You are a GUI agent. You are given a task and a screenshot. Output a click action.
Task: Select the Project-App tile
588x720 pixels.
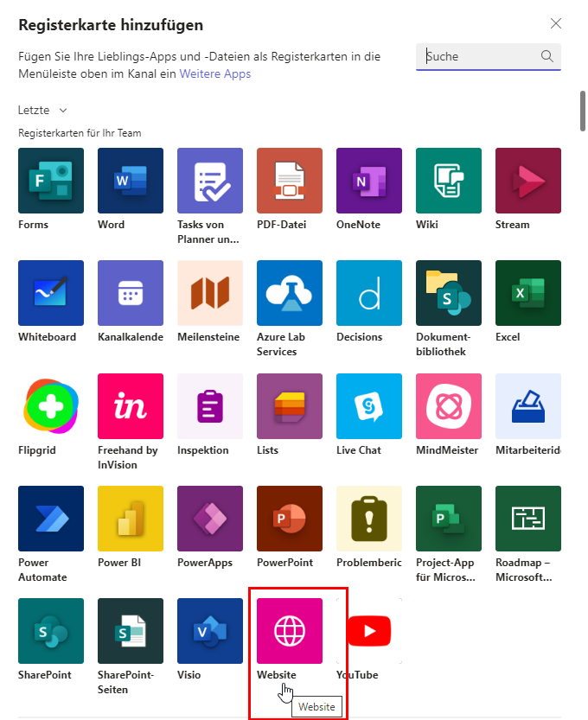[x=448, y=519]
